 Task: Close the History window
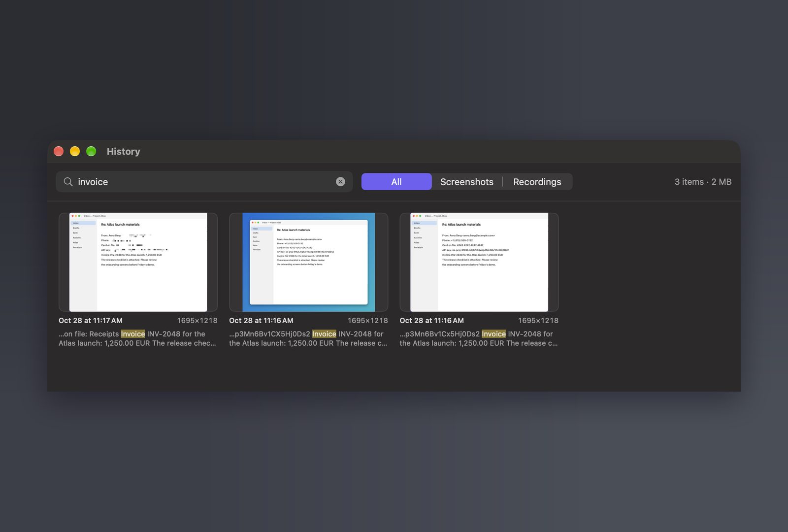(x=59, y=151)
